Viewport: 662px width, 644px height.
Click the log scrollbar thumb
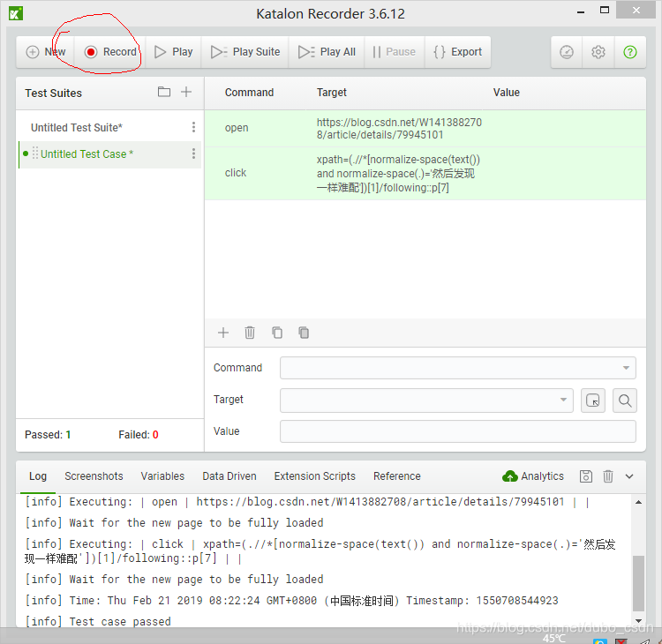pyautogui.click(x=638, y=583)
